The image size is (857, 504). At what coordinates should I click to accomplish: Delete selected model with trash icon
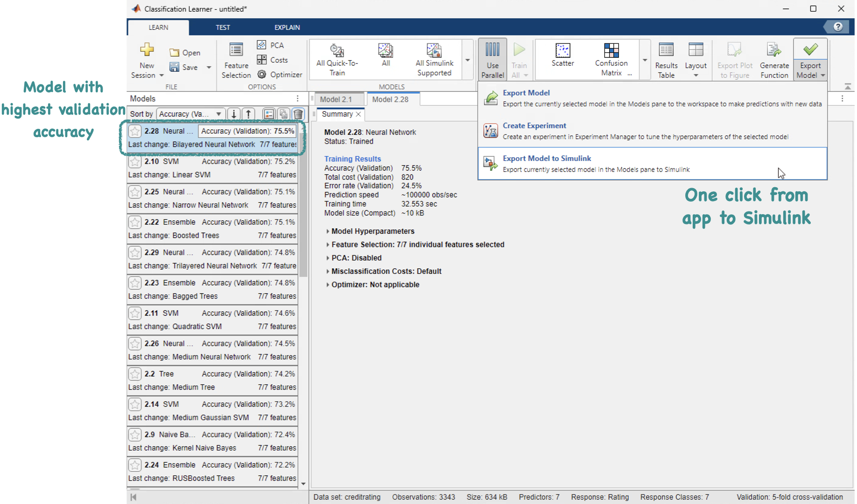click(x=298, y=114)
